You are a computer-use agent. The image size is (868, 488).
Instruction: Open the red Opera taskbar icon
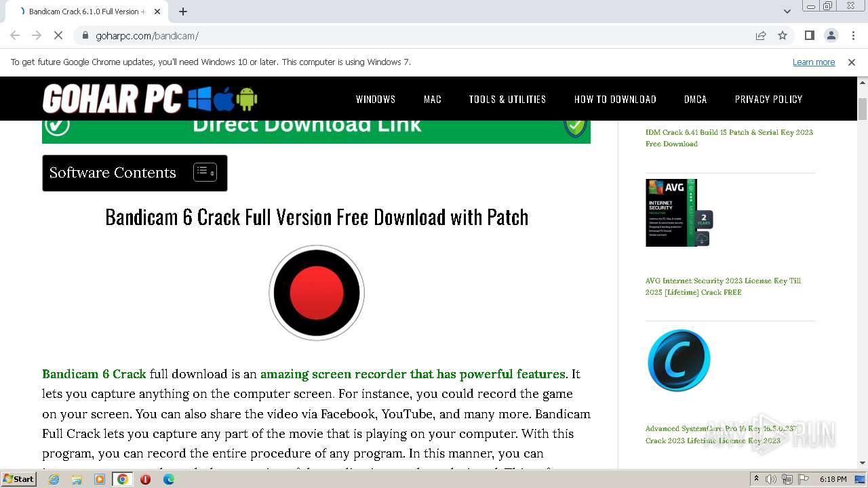point(145,479)
